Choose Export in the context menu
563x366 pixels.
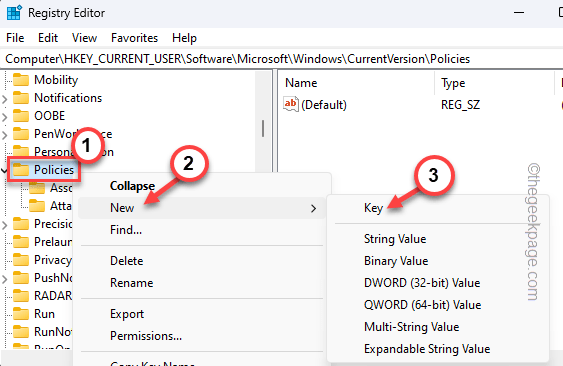point(201,314)
